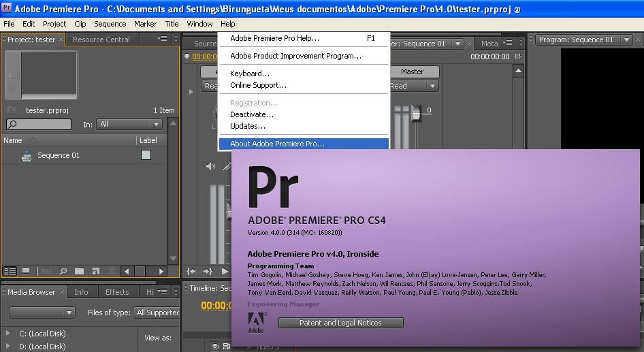The image size is (644, 352).
Task: Switch to the Effects tab
Action: [x=117, y=292]
